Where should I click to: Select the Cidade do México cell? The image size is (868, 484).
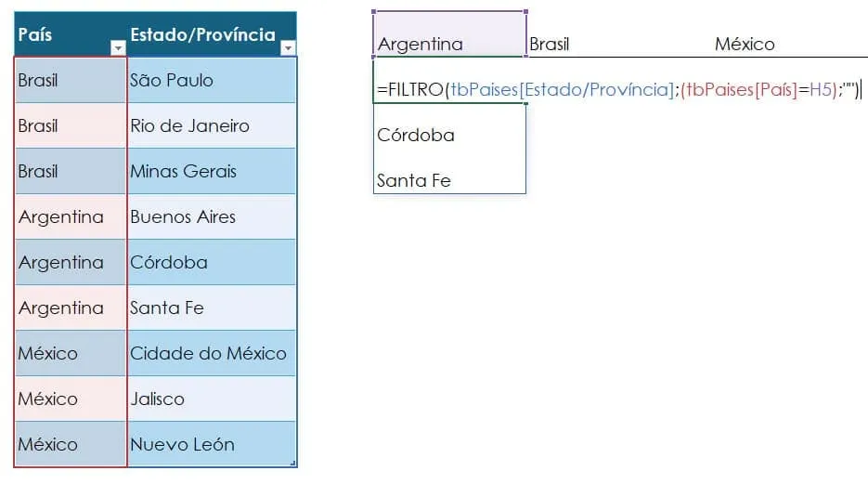[x=212, y=353]
